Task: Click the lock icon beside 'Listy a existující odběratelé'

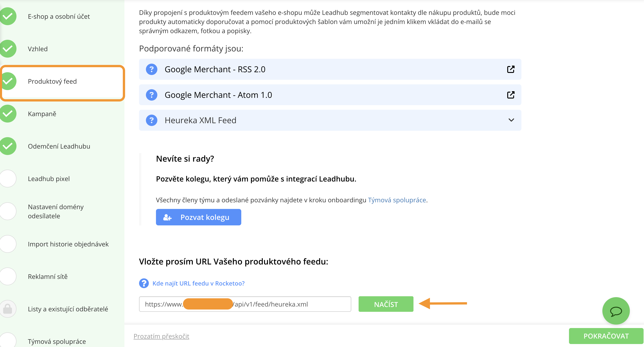Action: [x=8, y=309]
